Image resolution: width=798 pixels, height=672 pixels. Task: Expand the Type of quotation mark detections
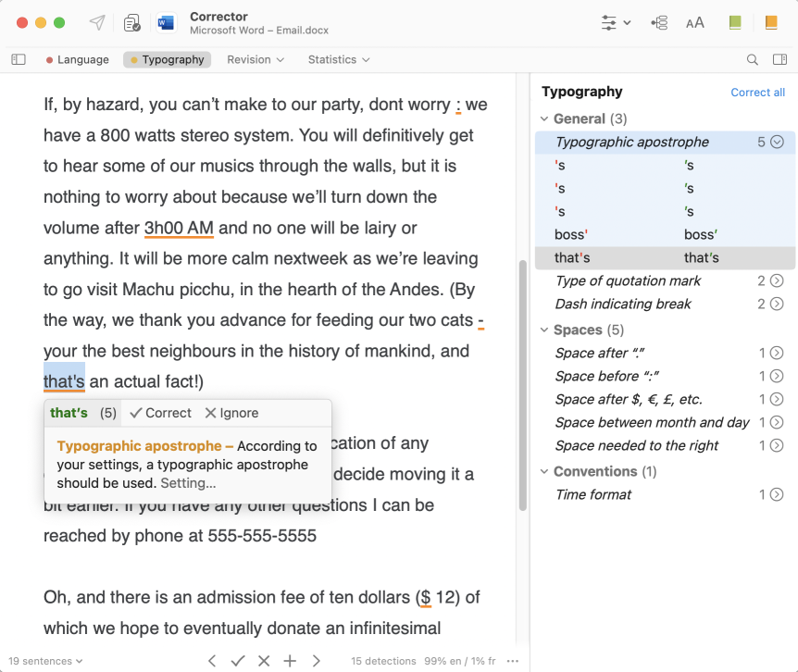click(x=777, y=280)
